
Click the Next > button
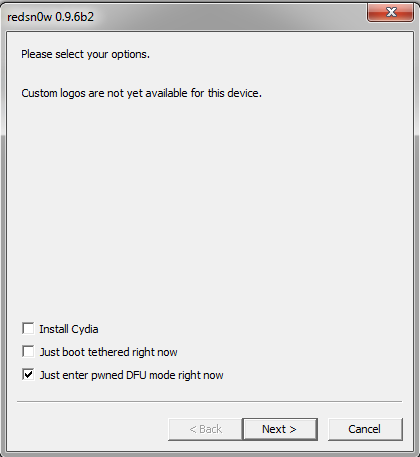coord(280,429)
